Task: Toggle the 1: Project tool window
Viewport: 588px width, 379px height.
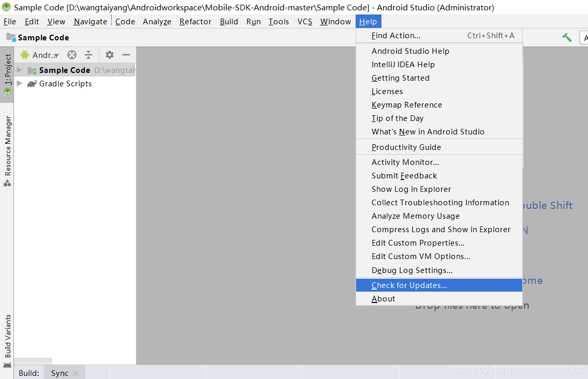Action: click(x=7, y=74)
